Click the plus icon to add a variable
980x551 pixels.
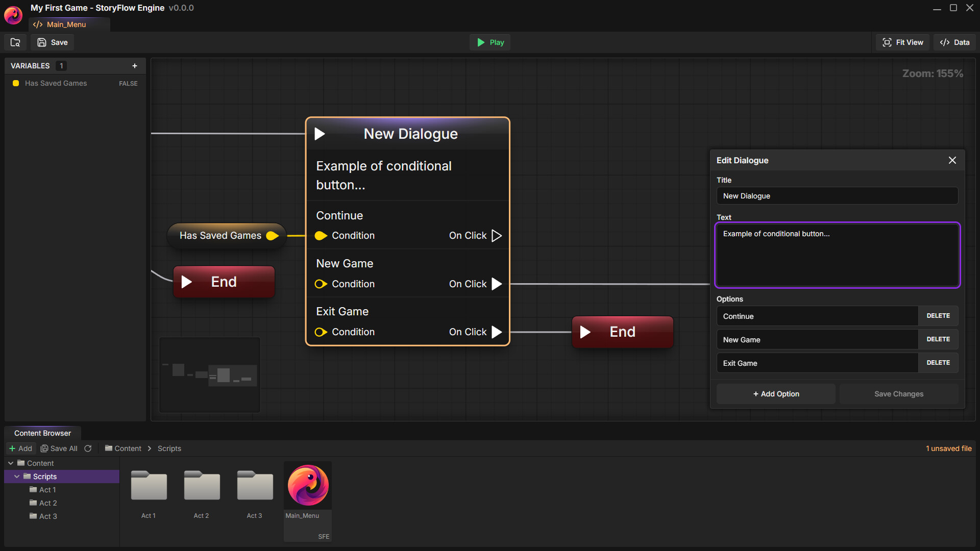click(x=135, y=65)
